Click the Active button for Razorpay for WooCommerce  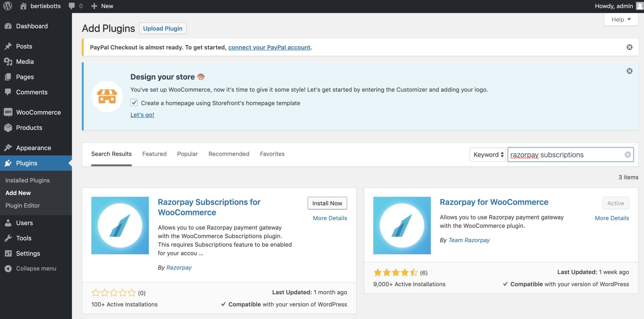[615, 203]
